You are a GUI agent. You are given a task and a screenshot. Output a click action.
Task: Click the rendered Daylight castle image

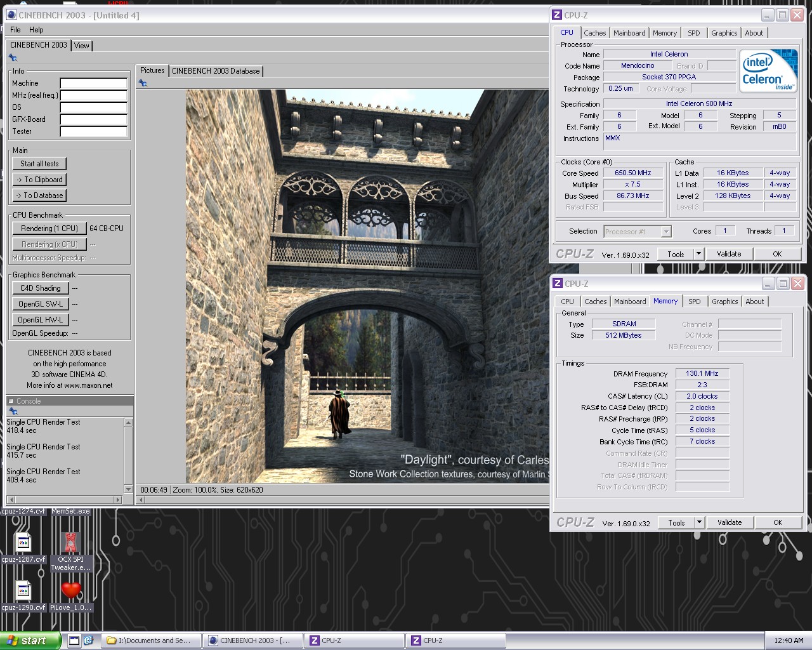367,286
